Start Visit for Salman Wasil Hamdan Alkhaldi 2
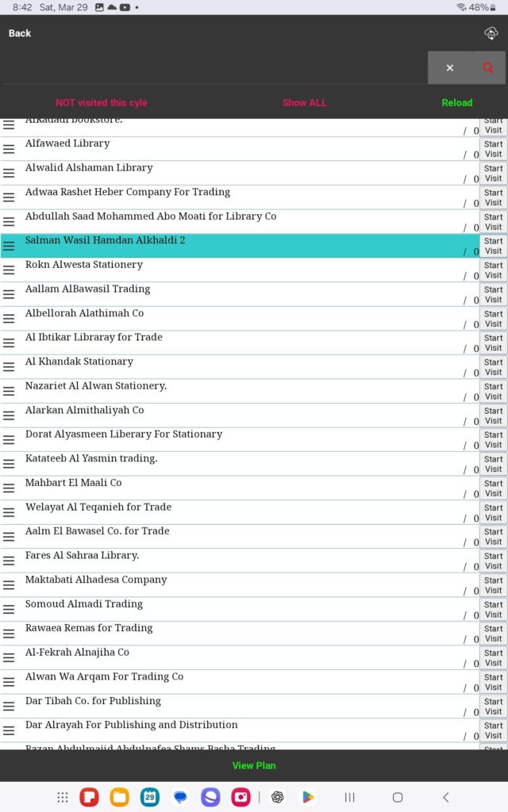The height and width of the screenshot is (812, 508). pyautogui.click(x=493, y=246)
